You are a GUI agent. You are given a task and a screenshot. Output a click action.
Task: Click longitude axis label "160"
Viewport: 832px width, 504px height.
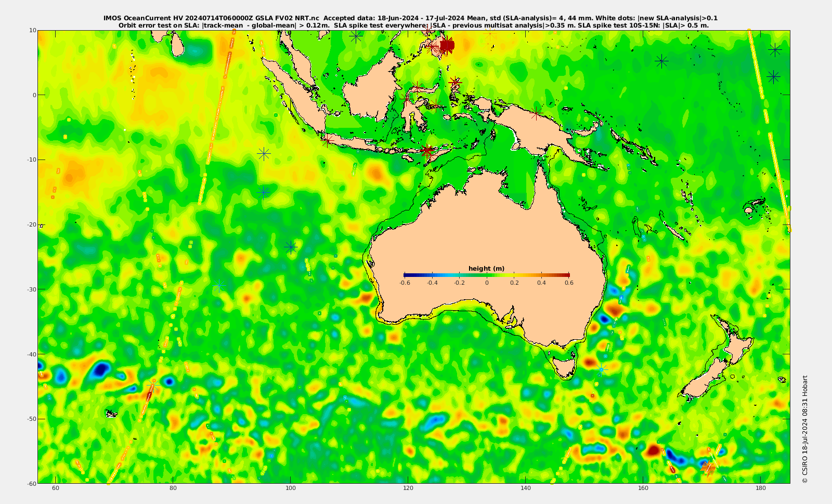pos(643,488)
